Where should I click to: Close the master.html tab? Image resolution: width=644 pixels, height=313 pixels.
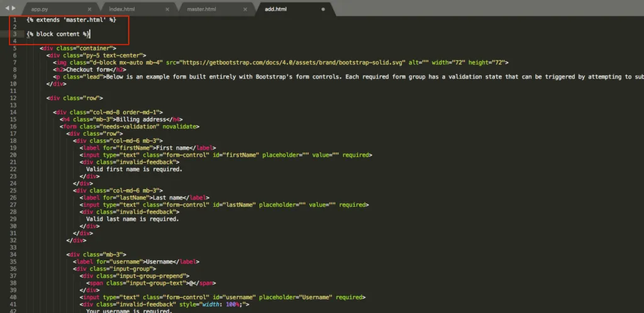[245, 9]
